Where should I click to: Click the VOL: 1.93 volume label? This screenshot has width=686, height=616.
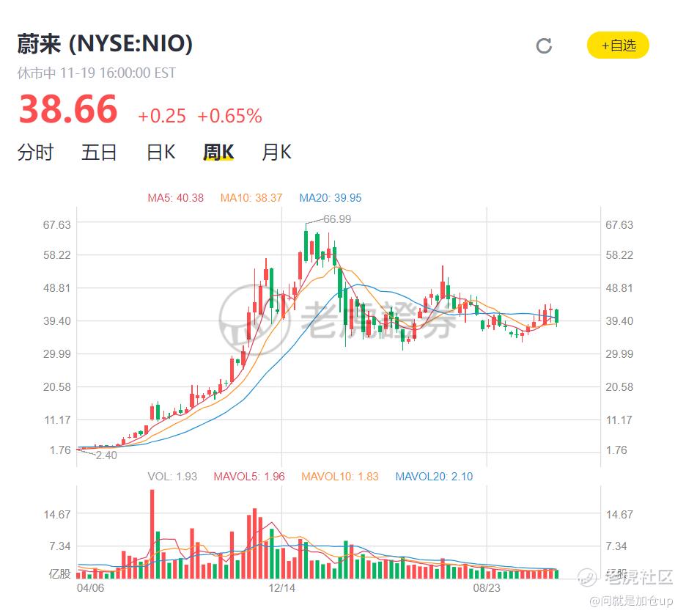(172, 477)
